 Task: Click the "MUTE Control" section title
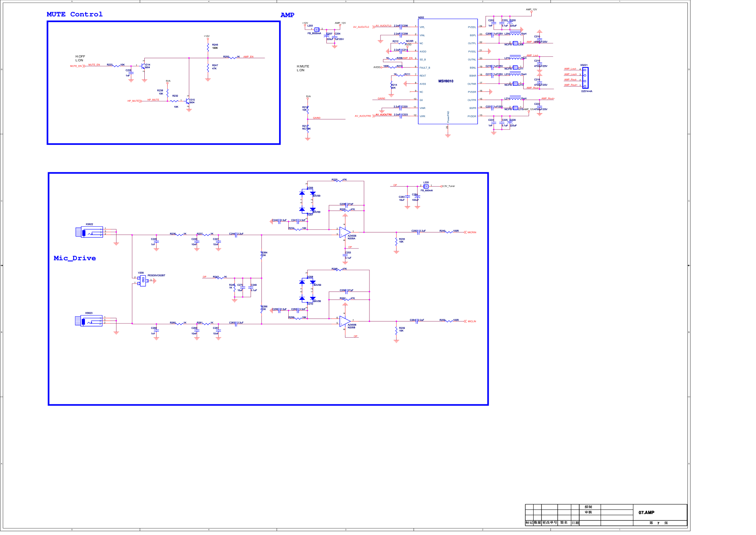[75, 14]
